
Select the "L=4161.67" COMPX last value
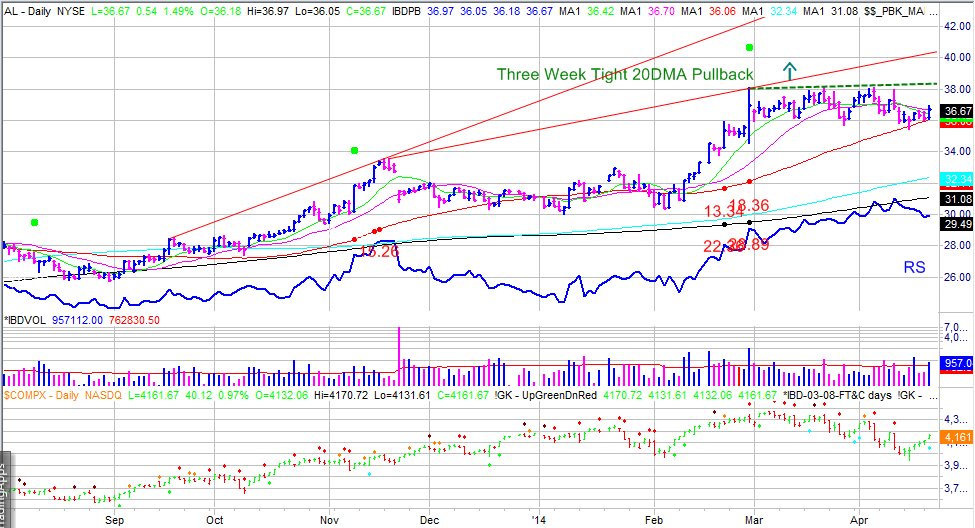154,395
